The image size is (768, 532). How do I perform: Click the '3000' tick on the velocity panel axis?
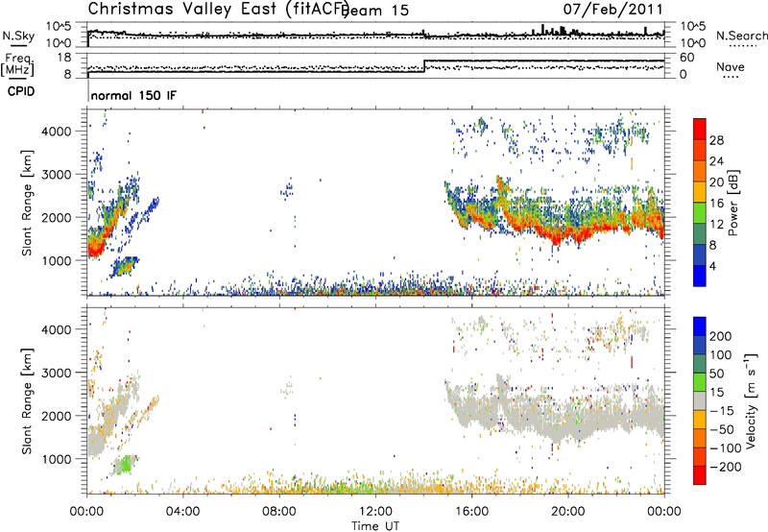point(56,373)
